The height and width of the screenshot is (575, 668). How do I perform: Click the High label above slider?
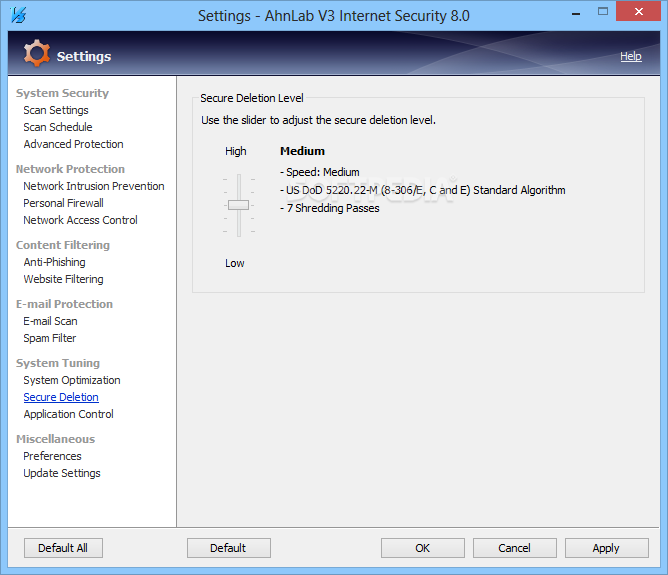[236, 151]
